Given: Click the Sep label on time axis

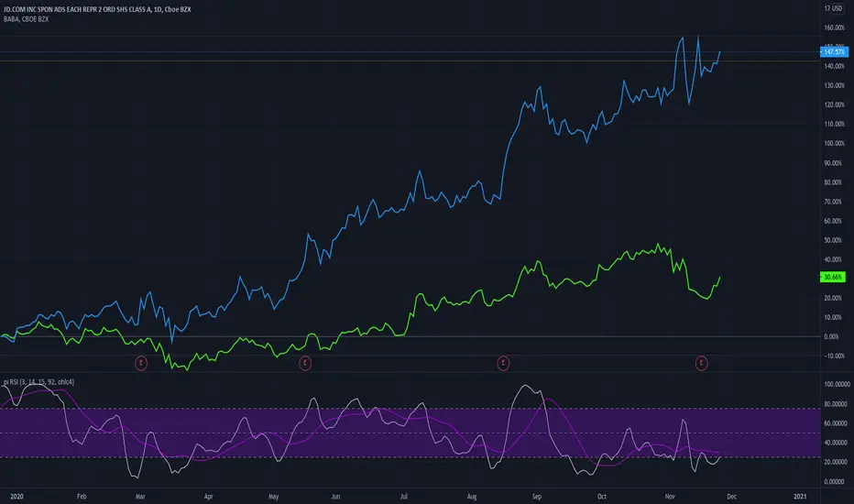Looking at the screenshot, I should point(537,497).
